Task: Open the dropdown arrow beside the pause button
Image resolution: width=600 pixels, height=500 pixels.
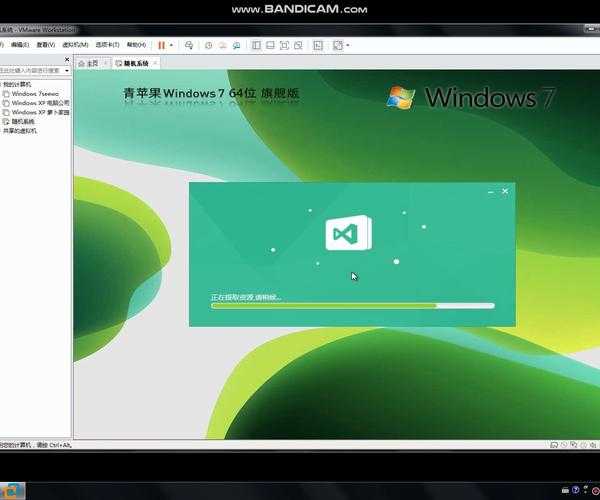Action: (x=171, y=45)
